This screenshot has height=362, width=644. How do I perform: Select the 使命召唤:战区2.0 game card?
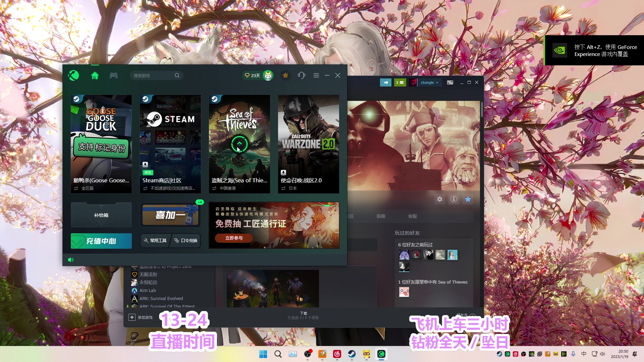309,144
